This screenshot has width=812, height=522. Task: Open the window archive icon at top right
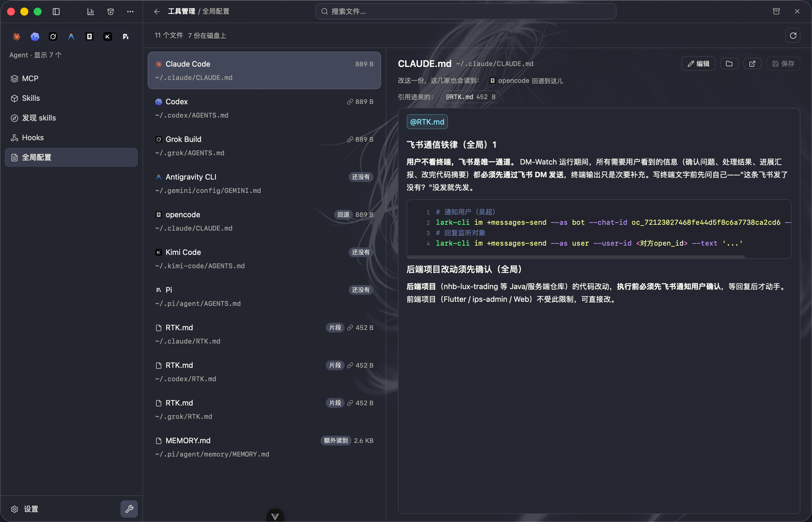(x=776, y=12)
